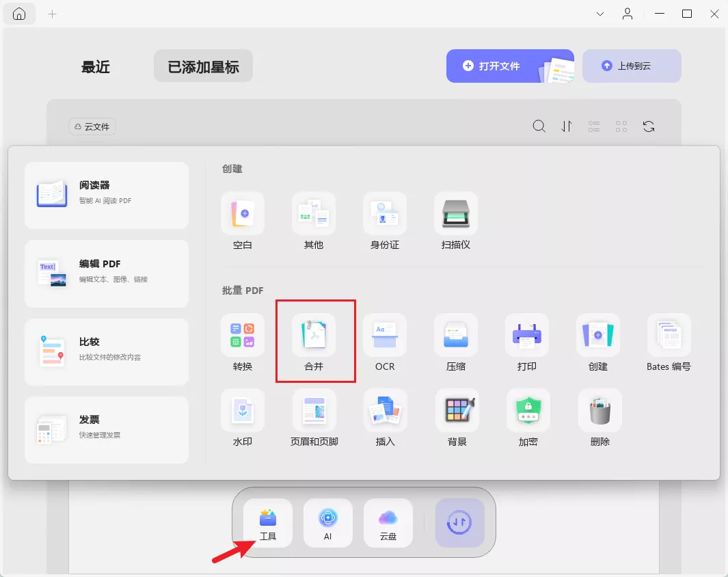Viewport: 728px width, 577px height.
Task: Toggle the 云文件 filter chip
Action: point(92,126)
